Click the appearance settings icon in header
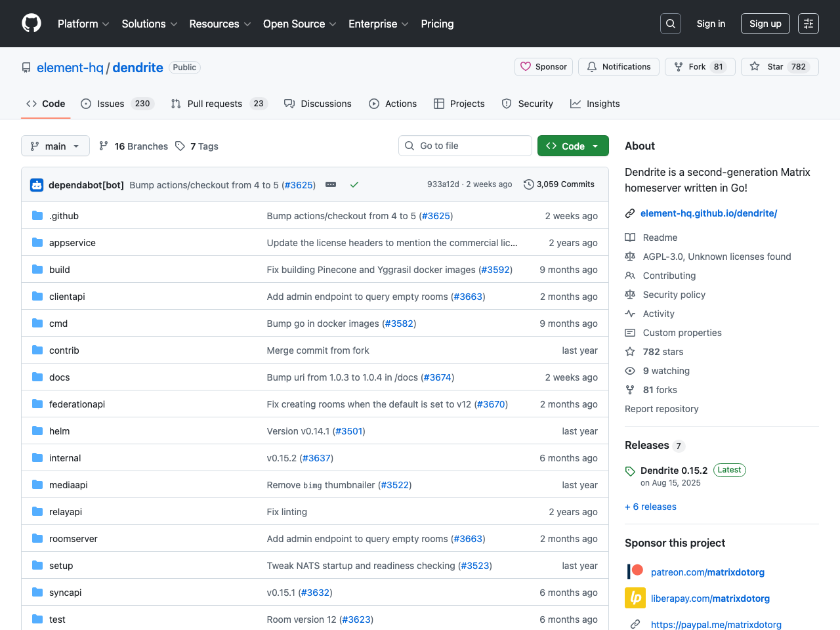Screen dimensions: 840x630 click(x=808, y=24)
